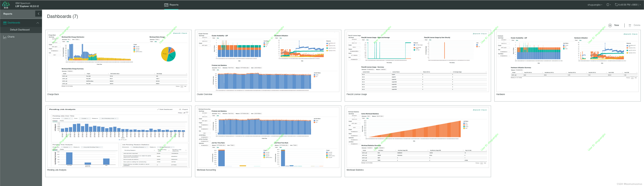Collapse the Dashboards section chevron
Viewport: 644px width, 186px height.
[38, 23]
